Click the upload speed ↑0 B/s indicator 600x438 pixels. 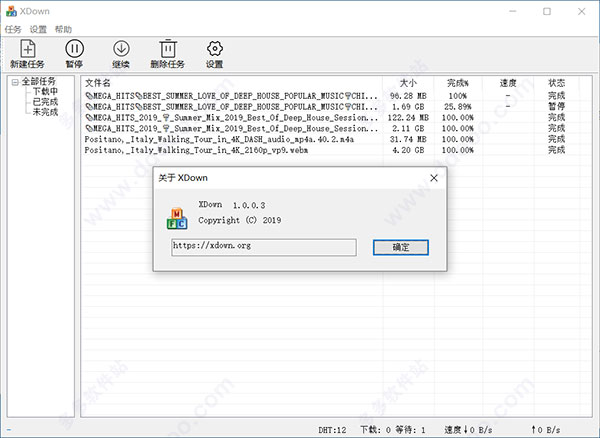click(x=546, y=430)
